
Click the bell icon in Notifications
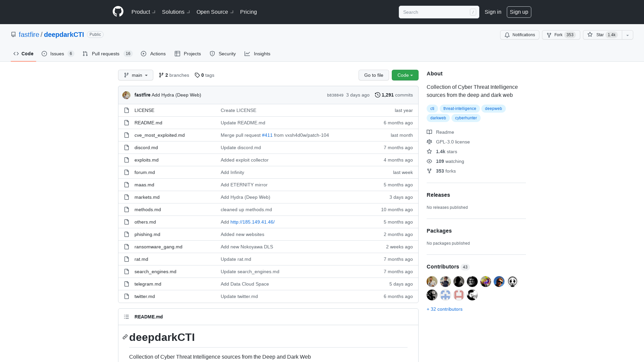(x=507, y=35)
